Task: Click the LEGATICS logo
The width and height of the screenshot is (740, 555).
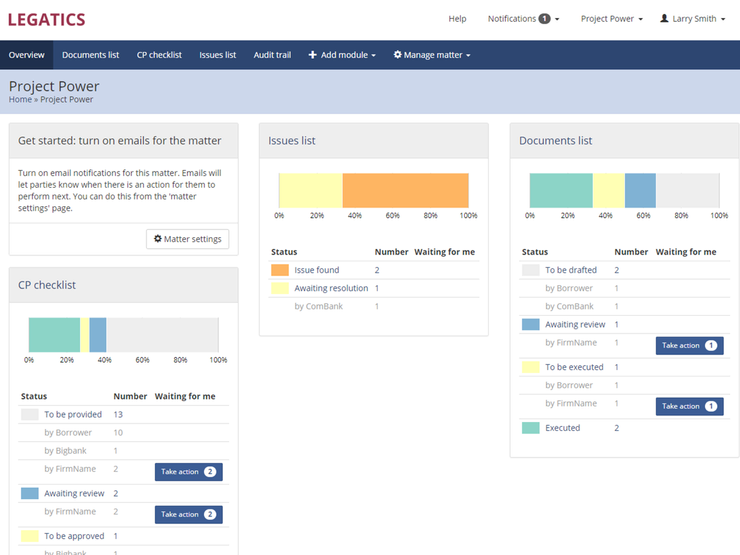Action: (47, 20)
